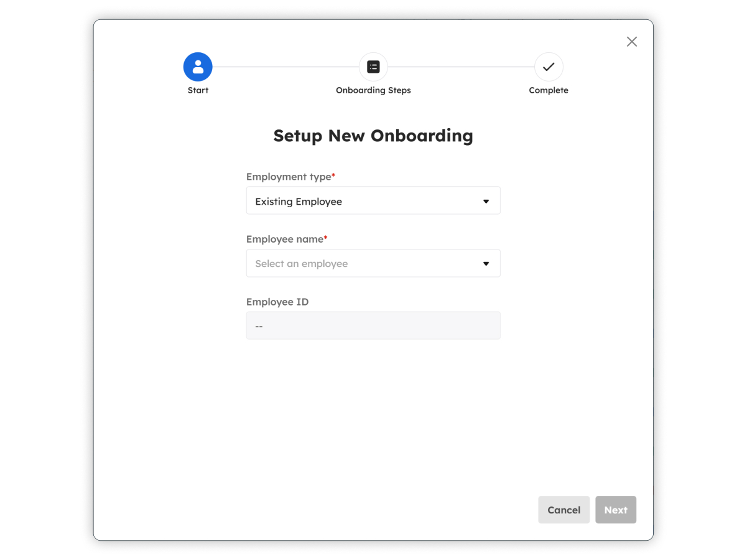Image resolution: width=747 pixels, height=560 pixels.
Task: Click the Onboarding Steps list icon
Action: [373, 67]
